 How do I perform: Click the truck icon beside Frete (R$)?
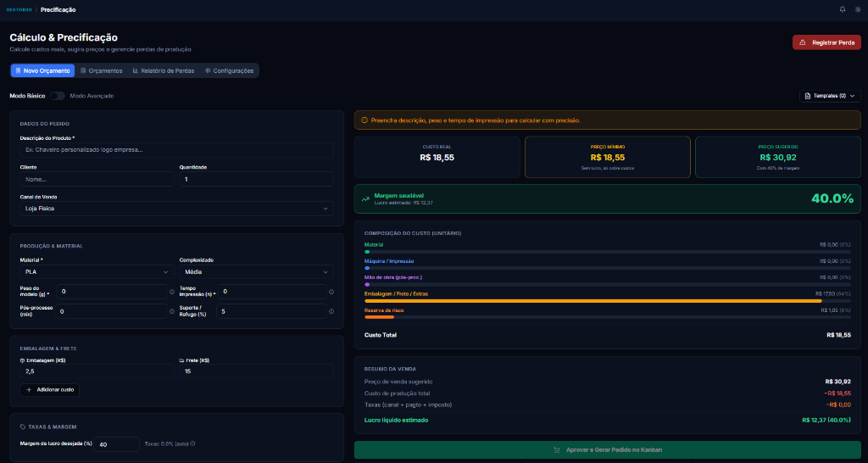181,360
